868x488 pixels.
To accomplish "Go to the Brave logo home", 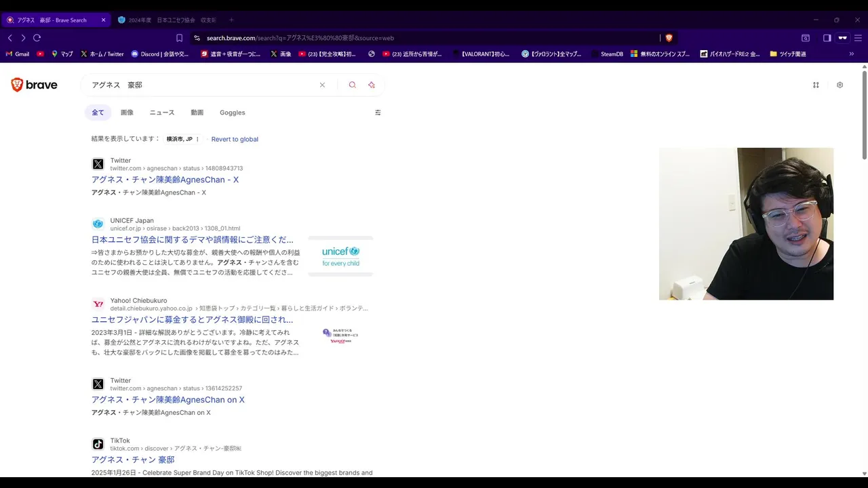I will 34,85.
